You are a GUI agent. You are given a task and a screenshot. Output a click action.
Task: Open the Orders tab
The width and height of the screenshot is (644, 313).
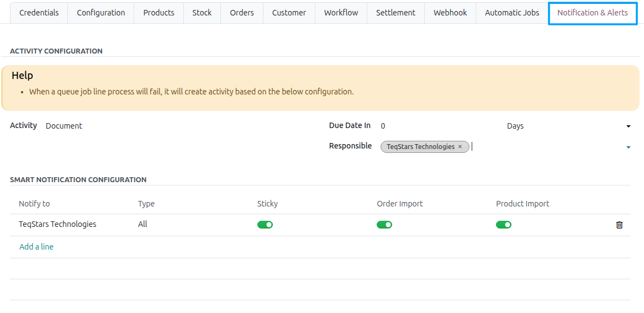(242, 13)
